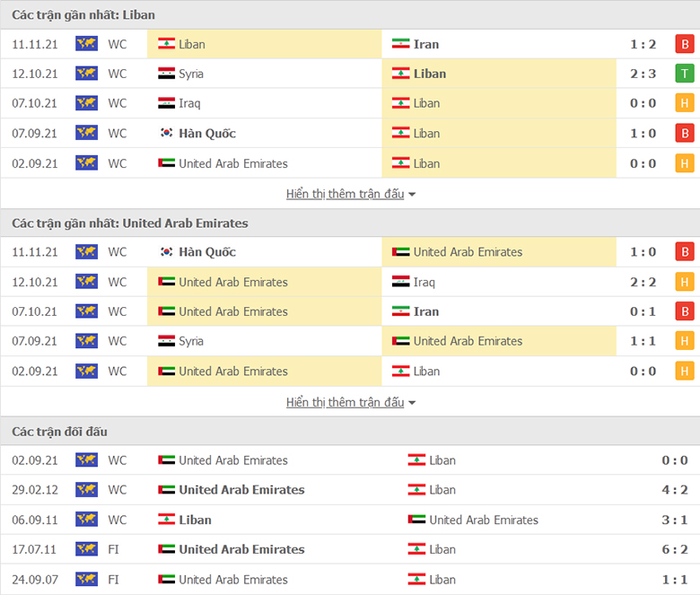
Task: Click the Iran flag in the 07.10.21 UAE match
Action: tap(401, 311)
